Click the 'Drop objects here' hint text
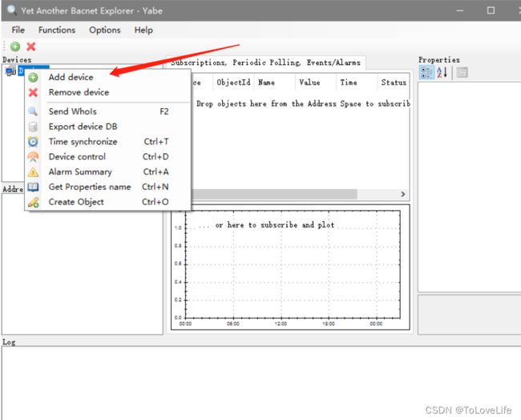This screenshot has height=420, width=521. coord(303,103)
